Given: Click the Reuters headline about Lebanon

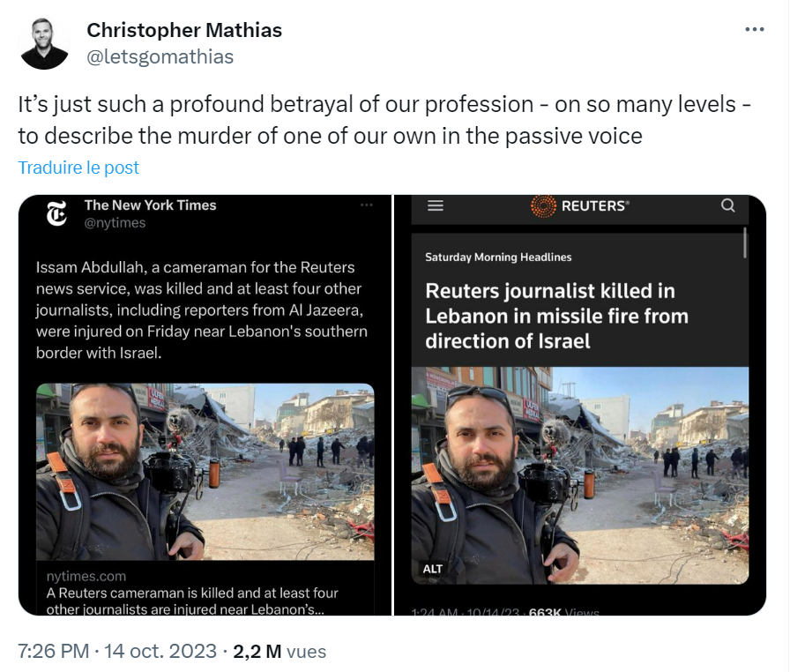Looking at the screenshot, I should point(556,316).
